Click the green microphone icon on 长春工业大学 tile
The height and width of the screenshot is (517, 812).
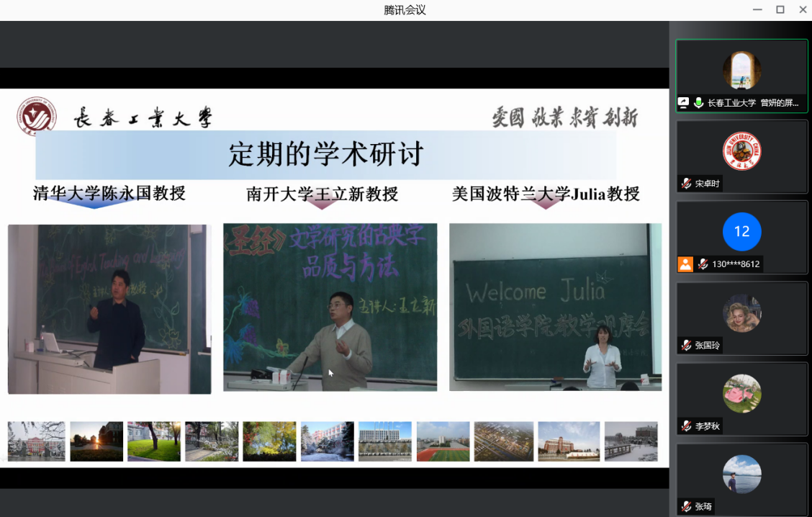pos(698,102)
